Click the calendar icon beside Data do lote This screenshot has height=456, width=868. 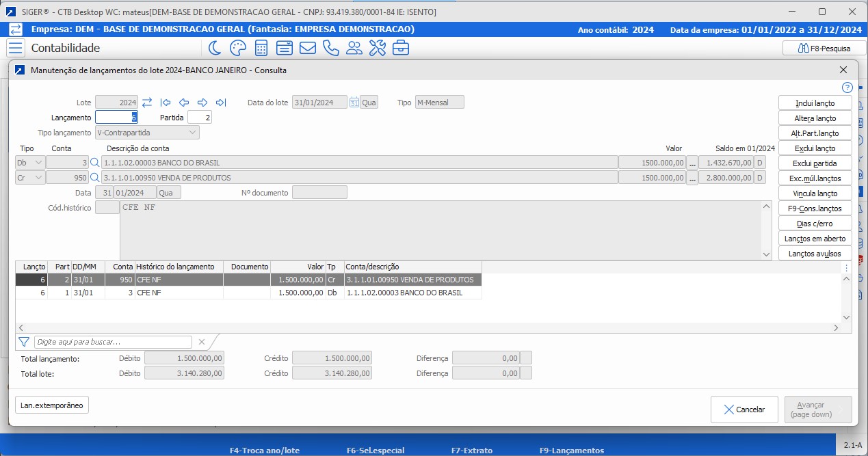(x=354, y=103)
